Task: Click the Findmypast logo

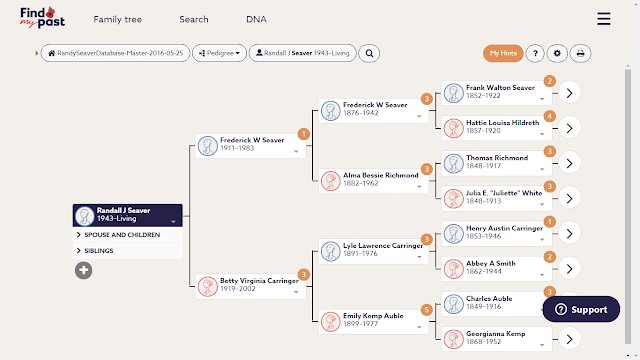Action: point(42,18)
